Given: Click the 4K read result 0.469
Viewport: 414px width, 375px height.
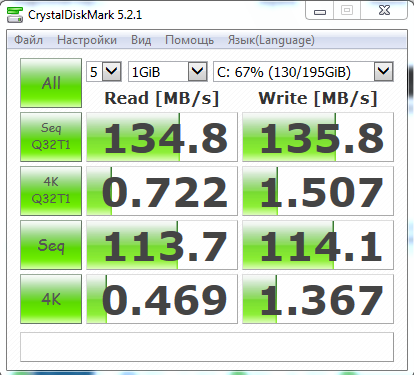Looking at the screenshot, I should point(162,299).
